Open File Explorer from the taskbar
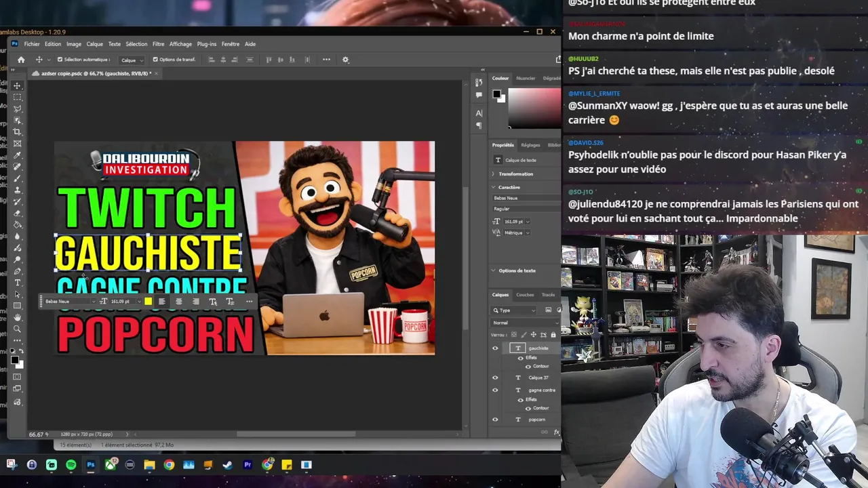 (149, 465)
